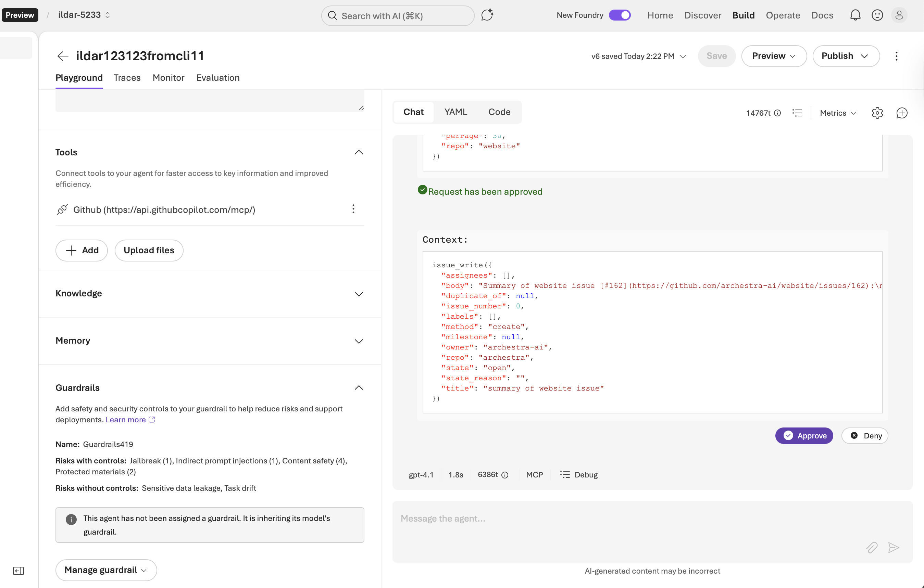
Task: Click back arrow next to agent name
Action: coord(63,56)
